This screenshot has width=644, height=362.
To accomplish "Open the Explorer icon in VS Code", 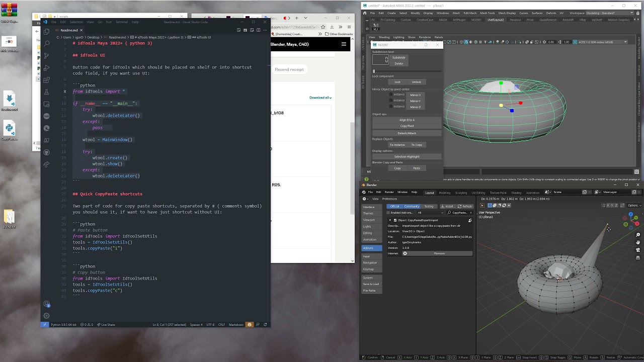I will 47,31.
